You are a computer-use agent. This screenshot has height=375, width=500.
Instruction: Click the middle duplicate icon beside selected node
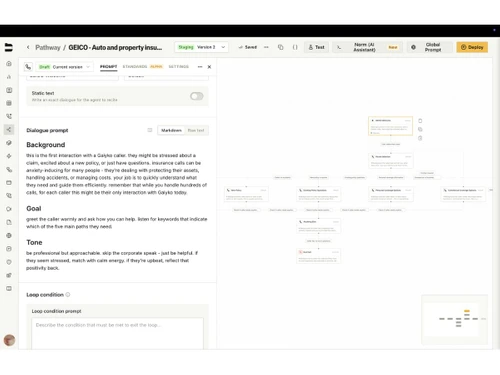pos(420,129)
